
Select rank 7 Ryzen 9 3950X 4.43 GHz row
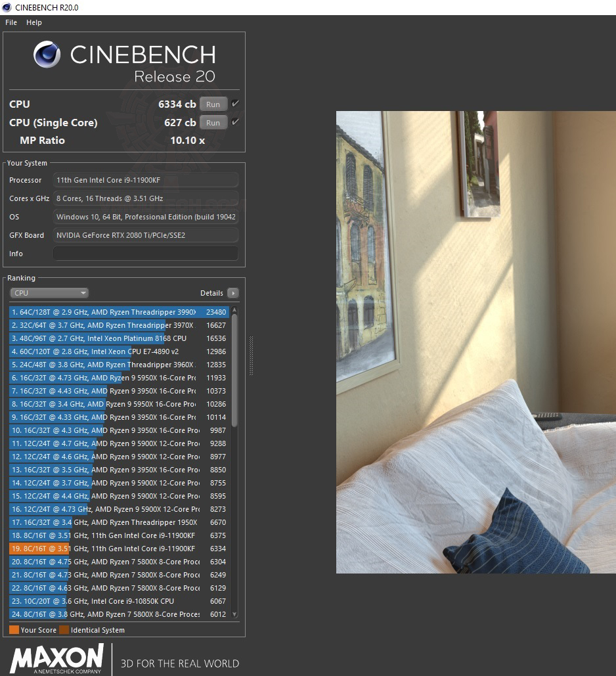[119, 391]
